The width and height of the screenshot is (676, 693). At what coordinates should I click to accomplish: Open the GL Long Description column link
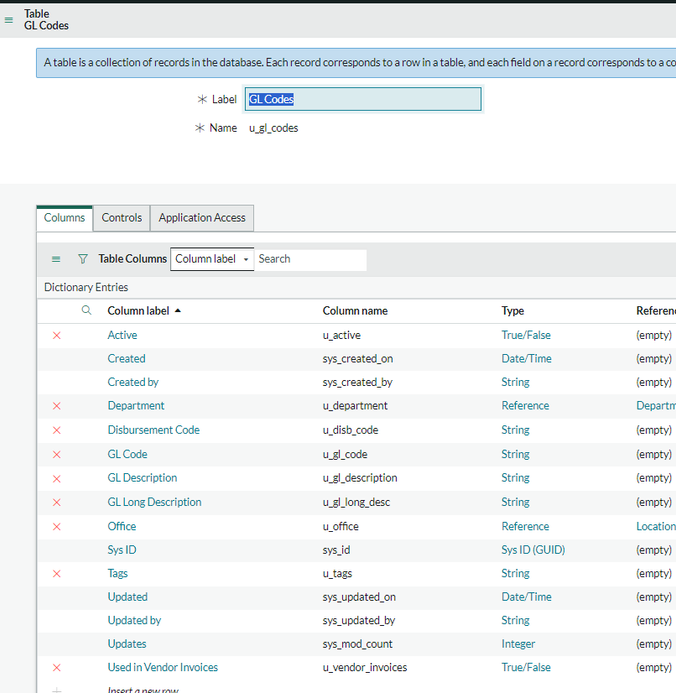(155, 502)
